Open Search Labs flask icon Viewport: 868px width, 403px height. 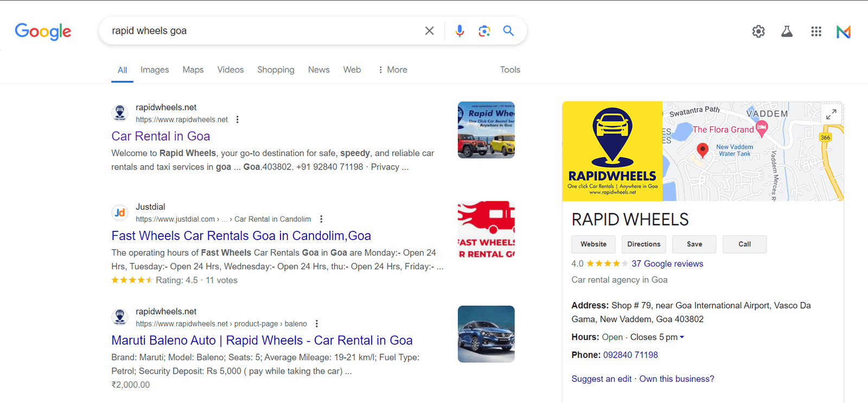[x=787, y=32]
